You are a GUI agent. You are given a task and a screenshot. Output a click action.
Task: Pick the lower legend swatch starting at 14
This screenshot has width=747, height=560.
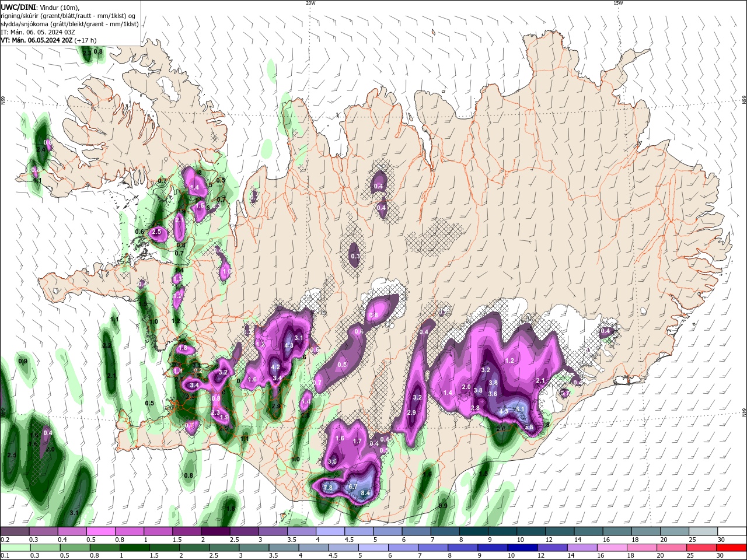(x=582, y=547)
